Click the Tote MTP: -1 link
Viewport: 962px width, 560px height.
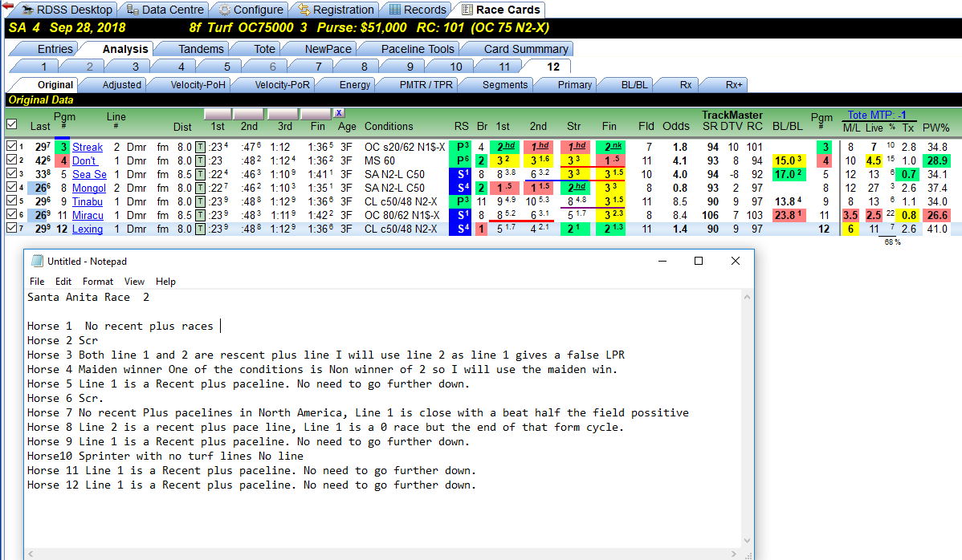pyautogui.click(x=877, y=115)
